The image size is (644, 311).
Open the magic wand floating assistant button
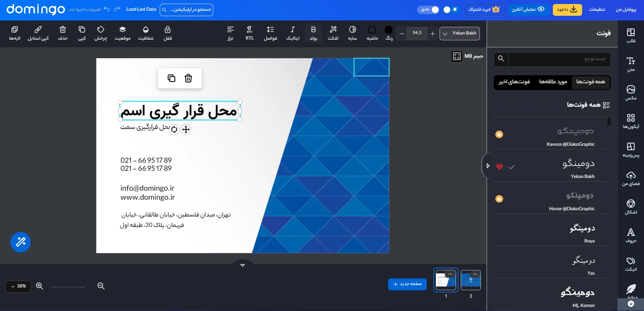(x=21, y=242)
